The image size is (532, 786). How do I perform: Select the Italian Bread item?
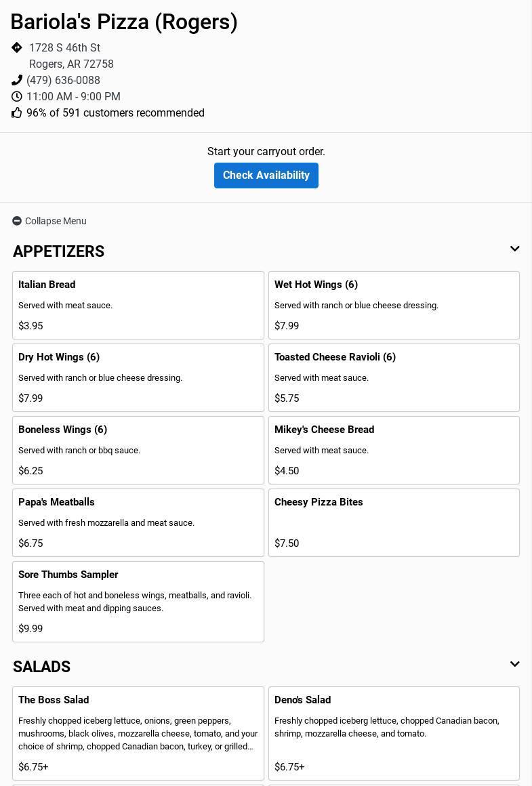click(x=138, y=305)
